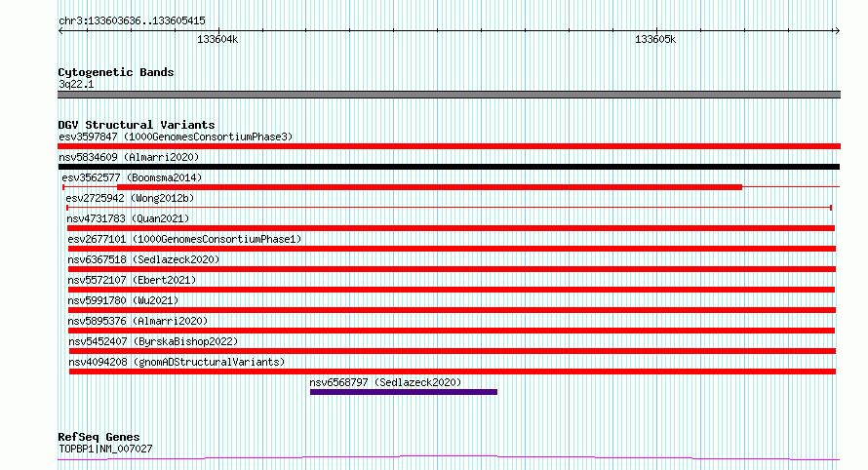Click the red nsv5895376 variant bar

[x=452, y=331]
